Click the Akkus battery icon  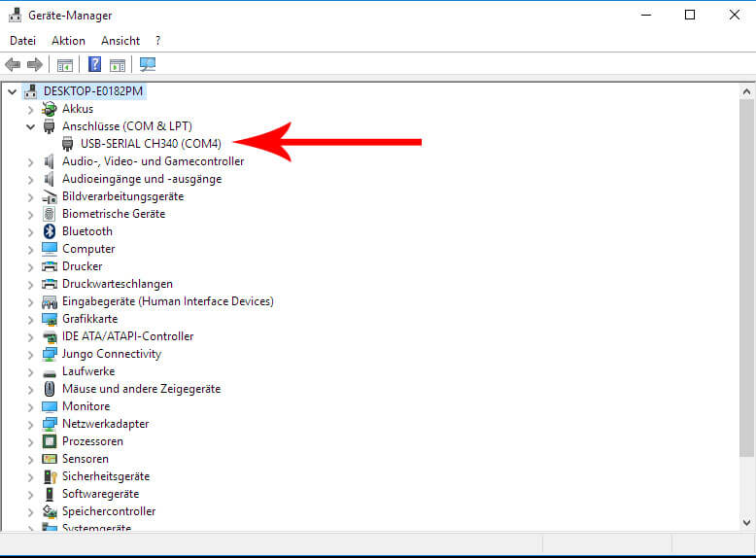coord(50,109)
